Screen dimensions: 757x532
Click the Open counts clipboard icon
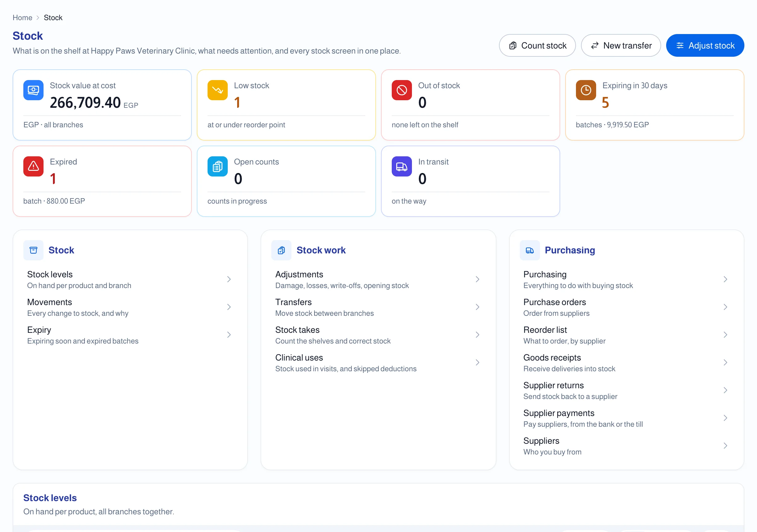pyautogui.click(x=217, y=166)
